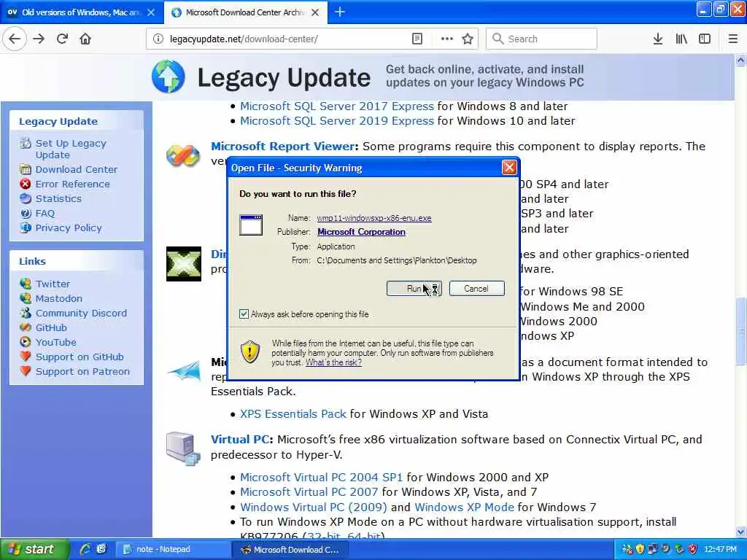The image size is (747, 560).
Task: Click the DirectX X icon
Action: 183,264
